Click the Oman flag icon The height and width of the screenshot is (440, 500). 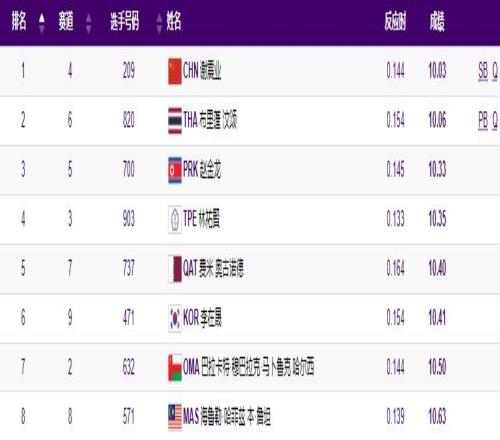175,367
